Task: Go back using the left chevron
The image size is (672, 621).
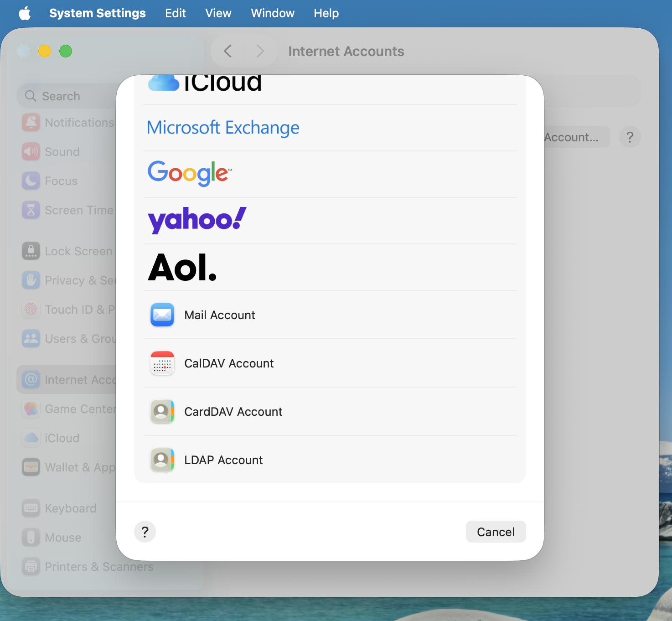Action: (x=228, y=51)
